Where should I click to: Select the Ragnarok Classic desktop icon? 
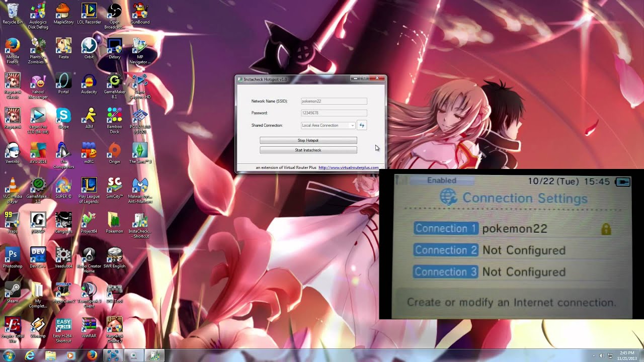pyautogui.click(x=13, y=85)
